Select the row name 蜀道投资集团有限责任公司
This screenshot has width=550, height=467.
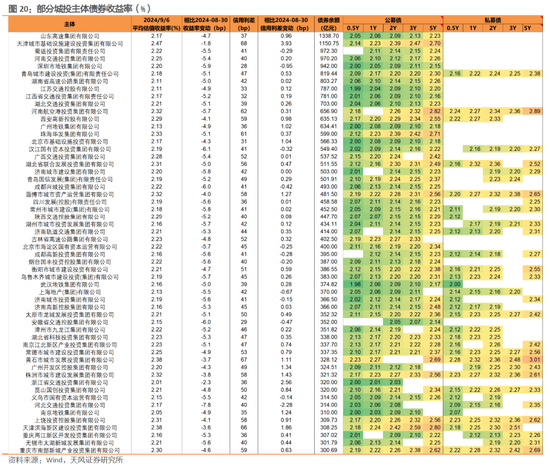pyautogui.click(x=70, y=51)
